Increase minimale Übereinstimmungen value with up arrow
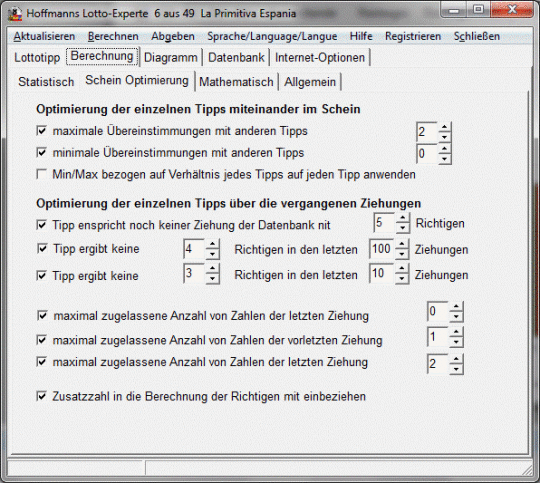The height and width of the screenshot is (483, 540). 445,149
